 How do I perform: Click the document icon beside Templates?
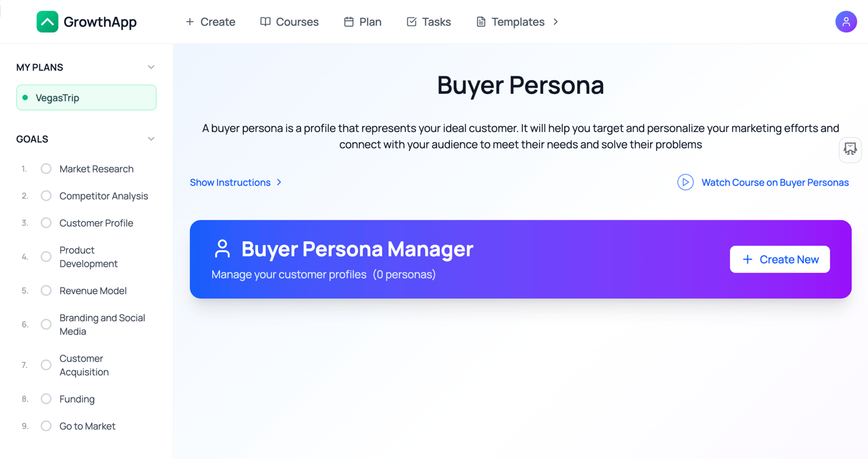481,22
